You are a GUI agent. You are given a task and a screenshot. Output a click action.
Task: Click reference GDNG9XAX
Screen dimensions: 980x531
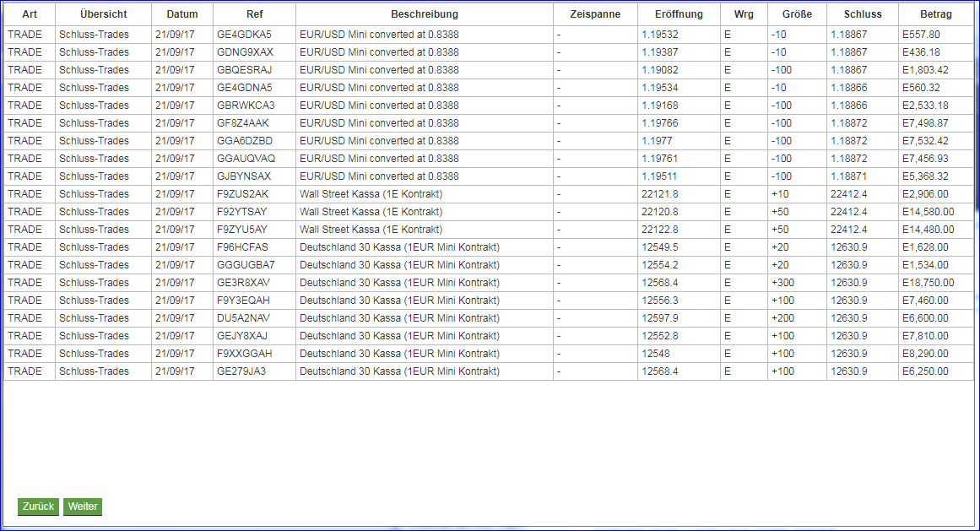click(x=245, y=52)
